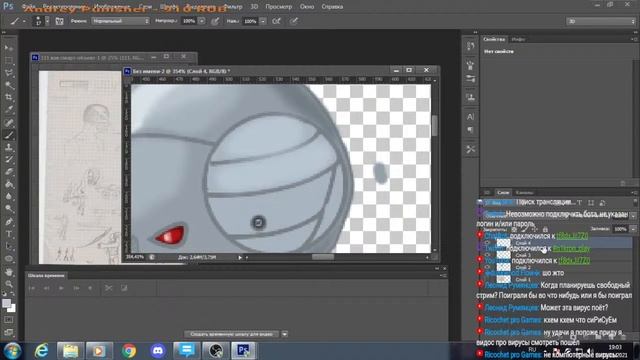Select the Eyedropper tool

pos(9,109)
